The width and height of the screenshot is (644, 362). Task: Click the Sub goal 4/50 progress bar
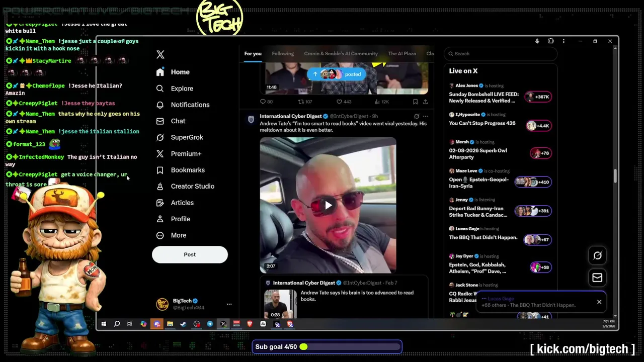point(327,347)
